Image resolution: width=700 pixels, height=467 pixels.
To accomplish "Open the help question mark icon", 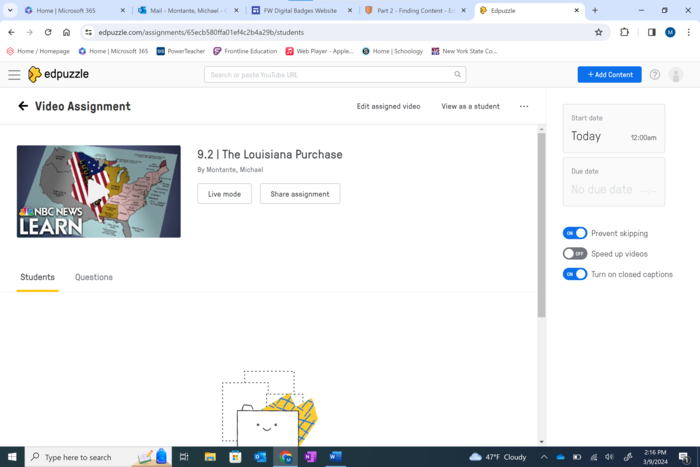I will pyautogui.click(x=655, y=75).
